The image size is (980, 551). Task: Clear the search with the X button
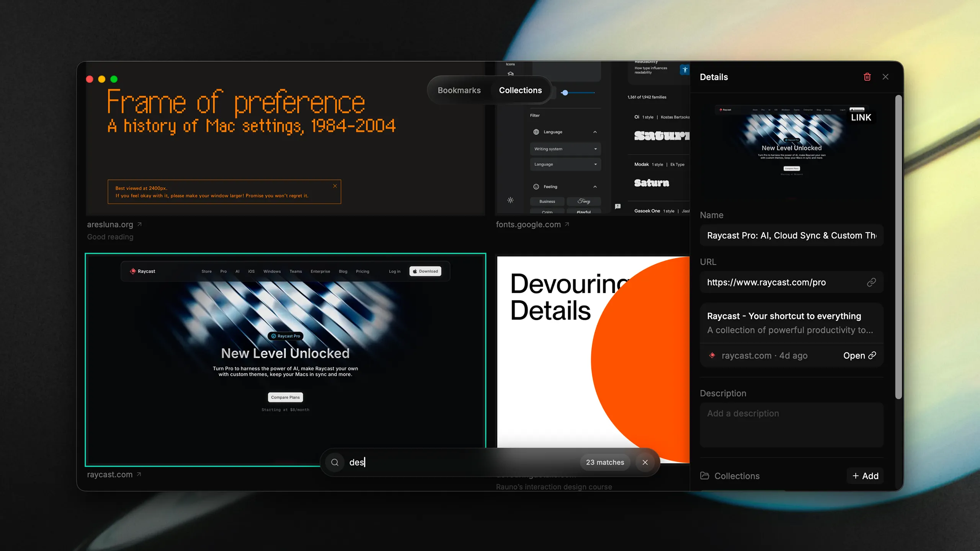(645, 462)
